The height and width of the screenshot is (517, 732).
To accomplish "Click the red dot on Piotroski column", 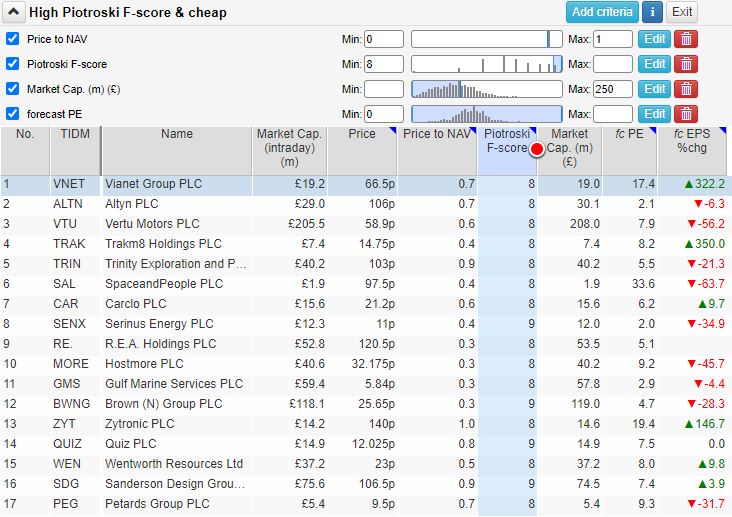I will [x=536, y=150].
